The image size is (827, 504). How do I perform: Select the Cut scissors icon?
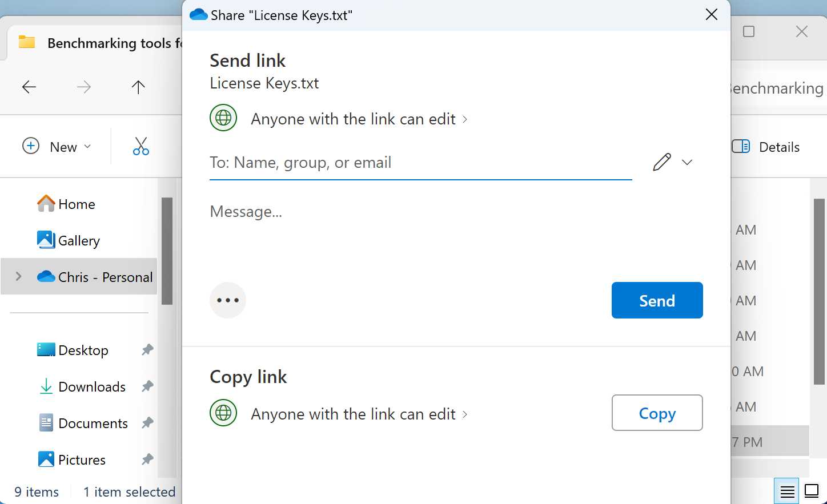click(141, 146)
